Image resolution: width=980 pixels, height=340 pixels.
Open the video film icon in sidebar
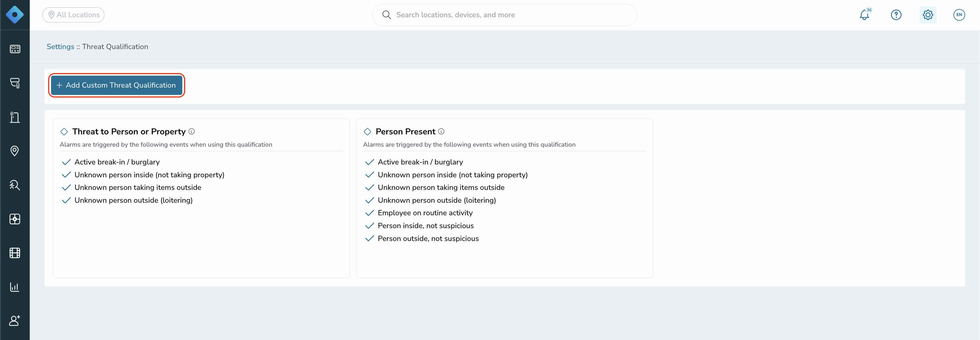15,253
